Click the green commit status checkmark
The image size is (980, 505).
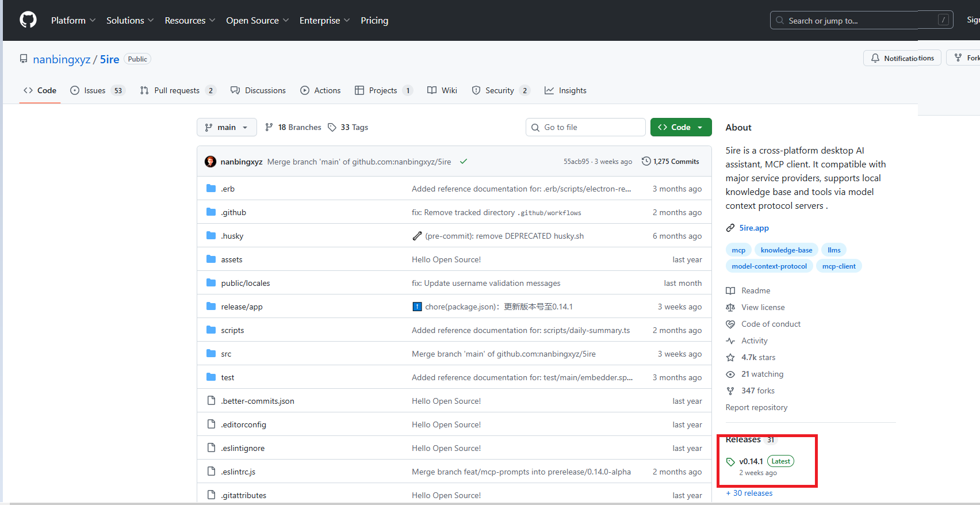[464, 162]
